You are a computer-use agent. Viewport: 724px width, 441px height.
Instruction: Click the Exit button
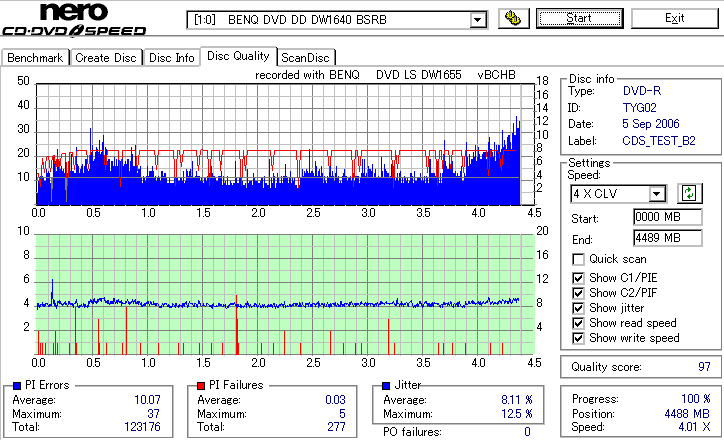(x=675, y=18)
